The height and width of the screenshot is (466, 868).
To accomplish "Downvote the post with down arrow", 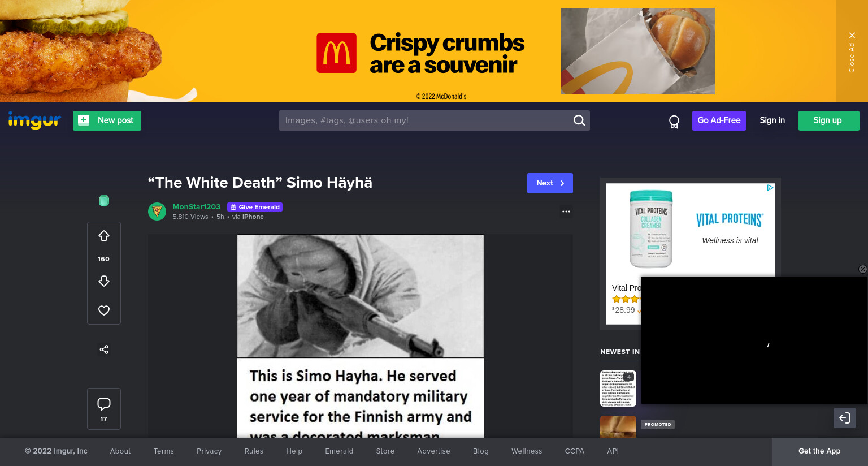I will click(x=104, y=281).
